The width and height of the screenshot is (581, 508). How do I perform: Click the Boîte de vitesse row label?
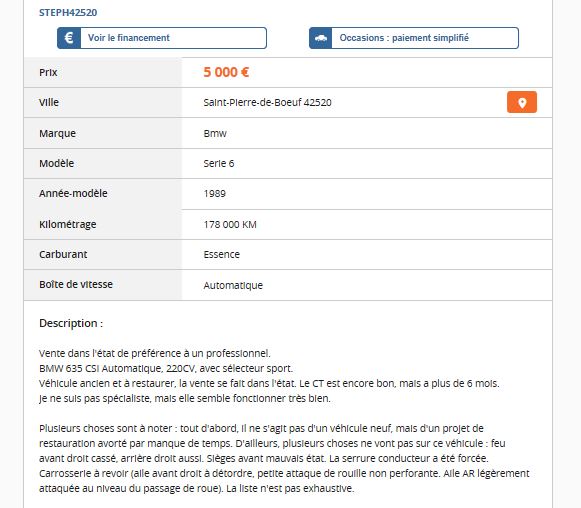pyautogui.click(x=76, y=284)
